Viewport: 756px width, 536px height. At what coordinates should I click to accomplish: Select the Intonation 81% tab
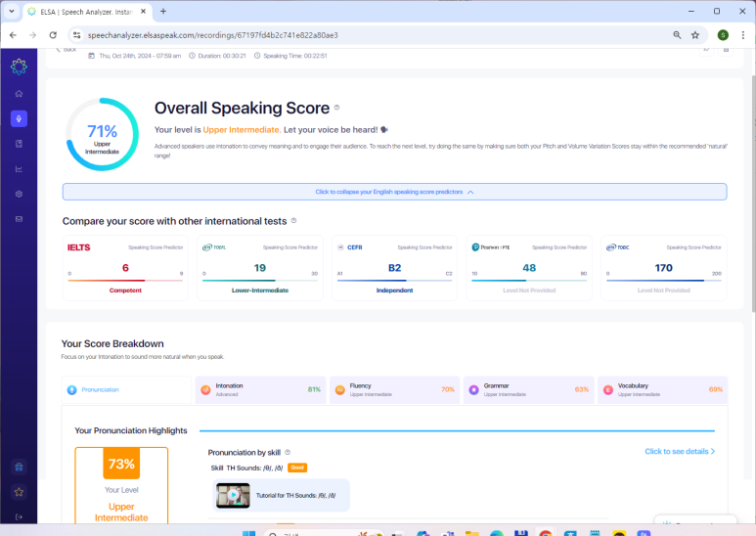[261, 389]
